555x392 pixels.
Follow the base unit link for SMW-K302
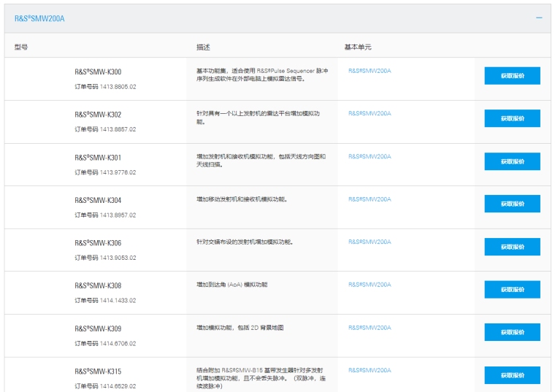[370, 113]
